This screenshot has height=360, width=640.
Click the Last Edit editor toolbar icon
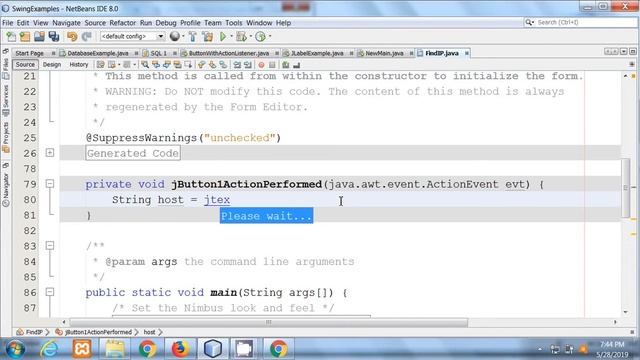(x=100, y=65)
